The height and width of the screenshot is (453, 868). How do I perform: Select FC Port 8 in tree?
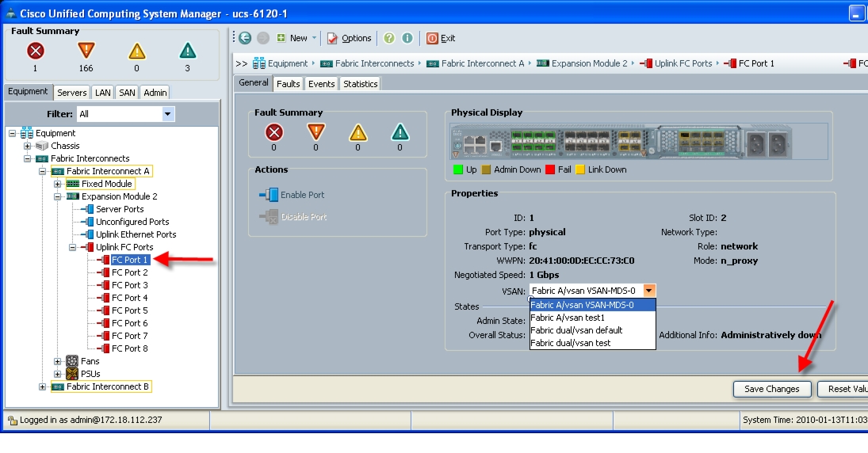(129, 348)
